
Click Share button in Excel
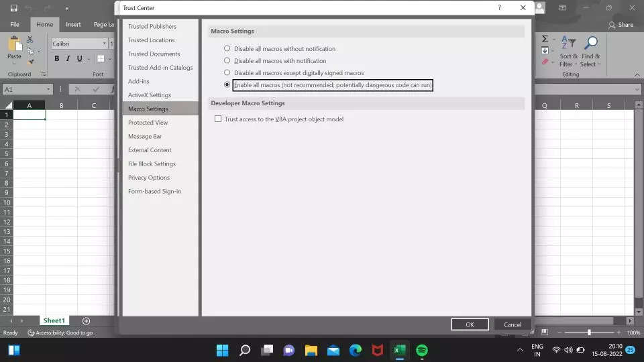621,25
